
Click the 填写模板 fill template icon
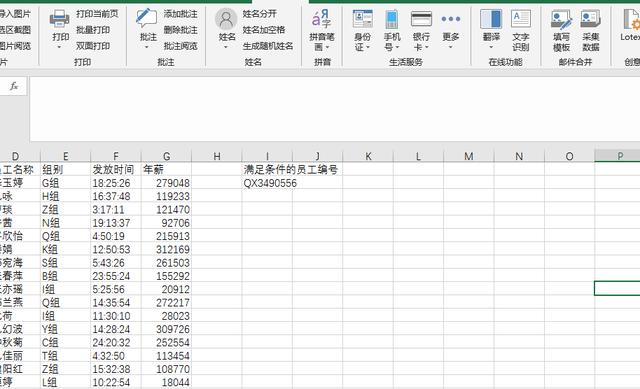(561, 20)
